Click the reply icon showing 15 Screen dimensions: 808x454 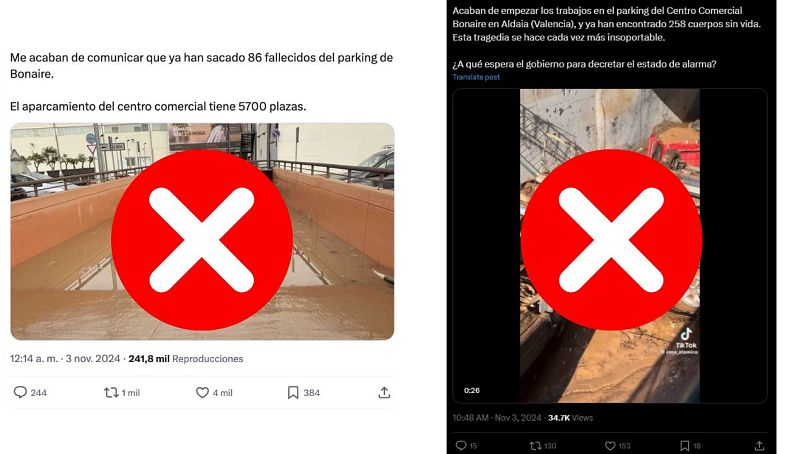(x=461, y=445)
